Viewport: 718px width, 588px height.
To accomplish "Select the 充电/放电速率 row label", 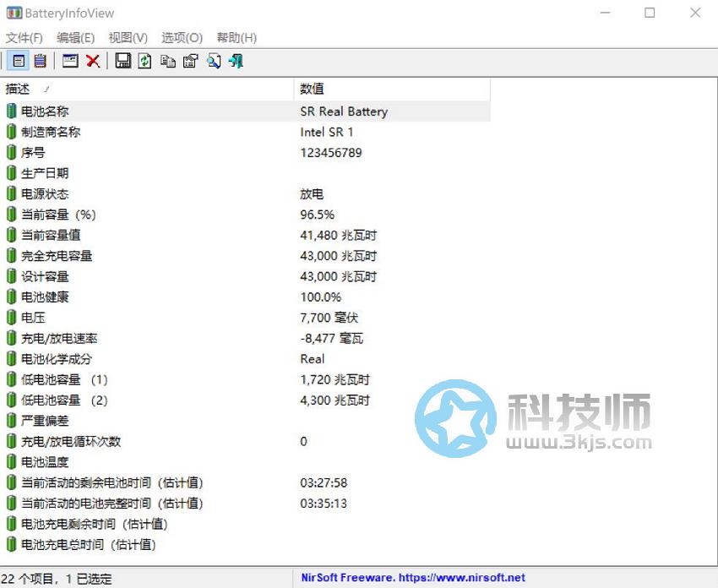I will 59,338.
